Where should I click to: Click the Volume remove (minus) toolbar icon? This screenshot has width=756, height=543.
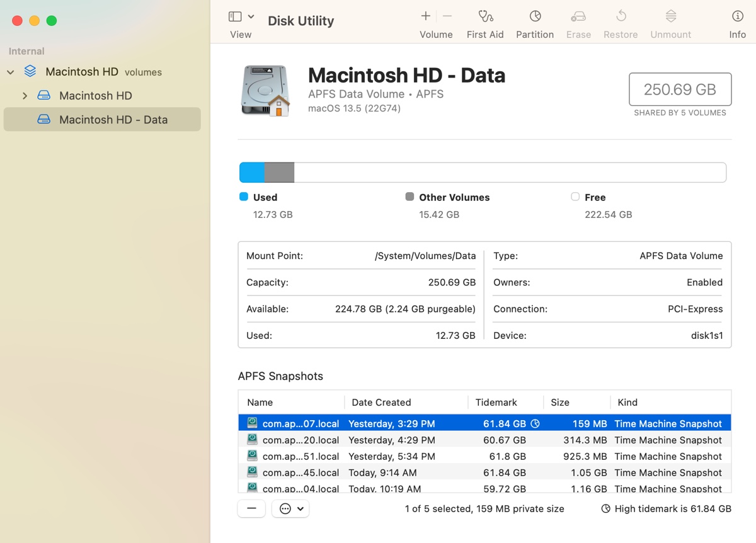(x=447, y=16)
